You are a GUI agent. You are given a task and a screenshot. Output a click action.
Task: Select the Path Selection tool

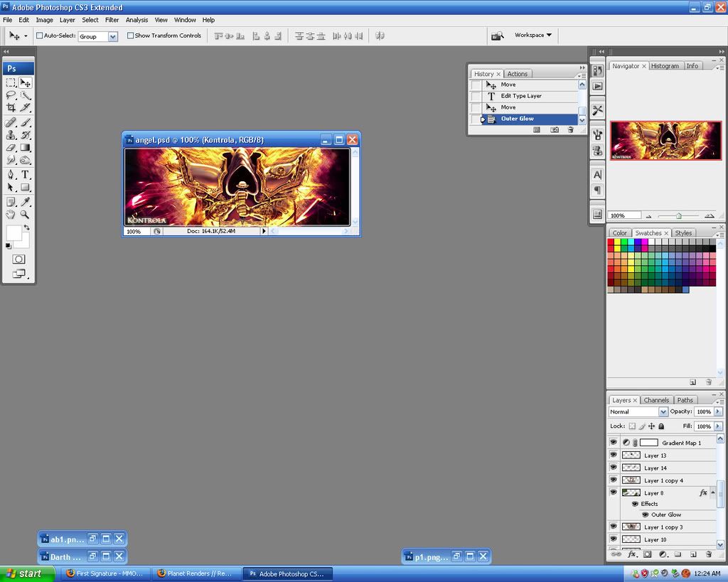coord(11,187)
